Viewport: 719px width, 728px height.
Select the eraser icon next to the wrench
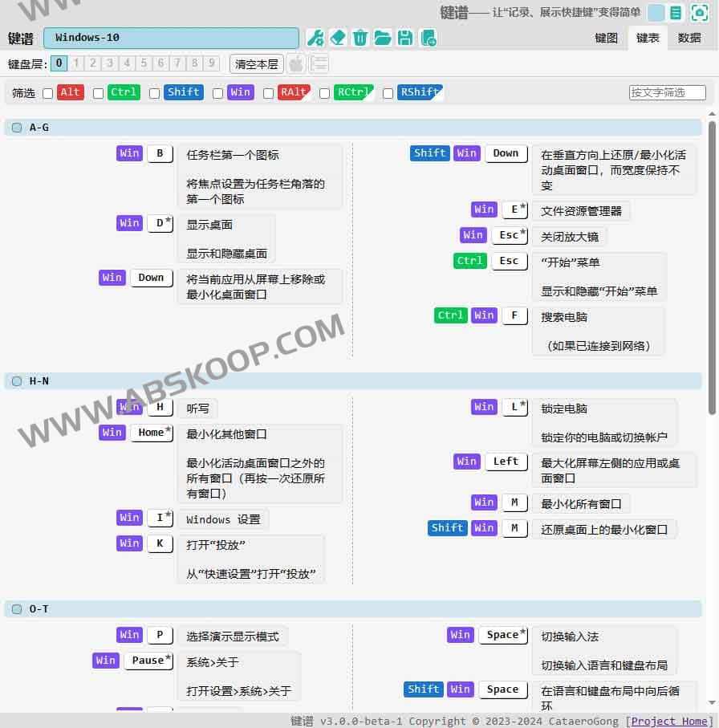[x=338, y=37]
